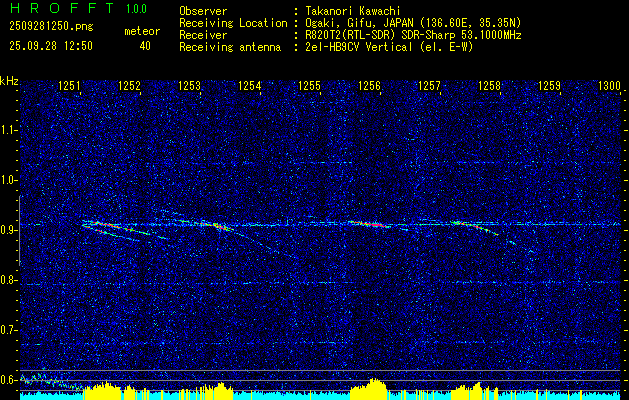Click the HROFFT program title text
The height and width of the screenshot is (400, 629).
(62, 8)
